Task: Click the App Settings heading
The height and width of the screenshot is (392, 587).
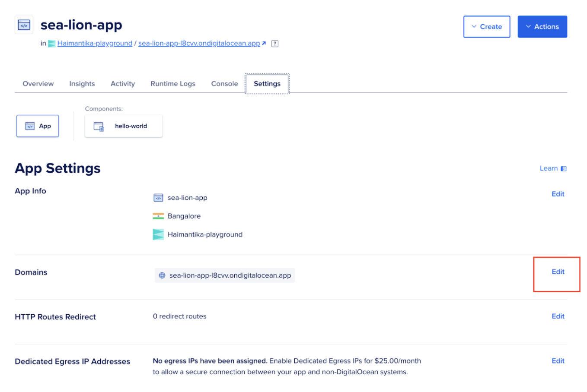Action: (x=57, y=168)
